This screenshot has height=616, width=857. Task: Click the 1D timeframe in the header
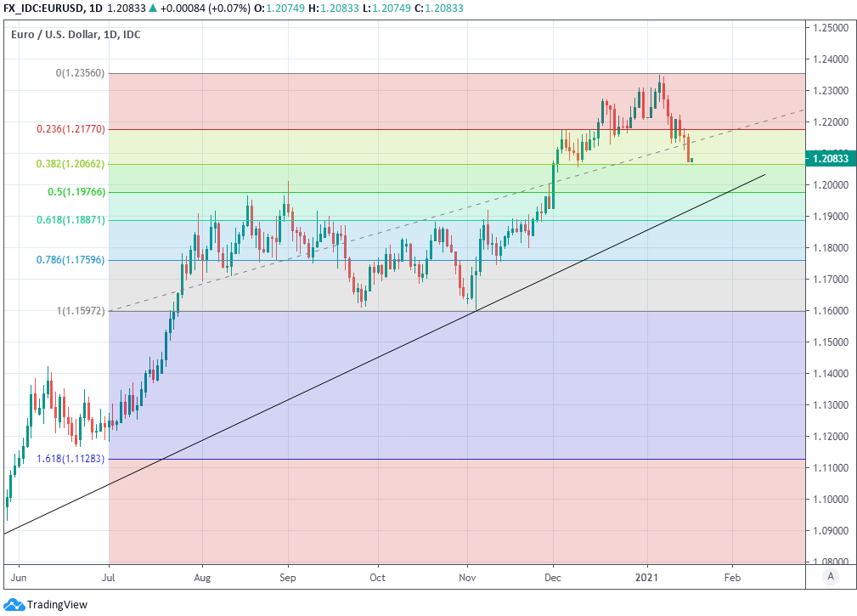[x=96, y=8]
